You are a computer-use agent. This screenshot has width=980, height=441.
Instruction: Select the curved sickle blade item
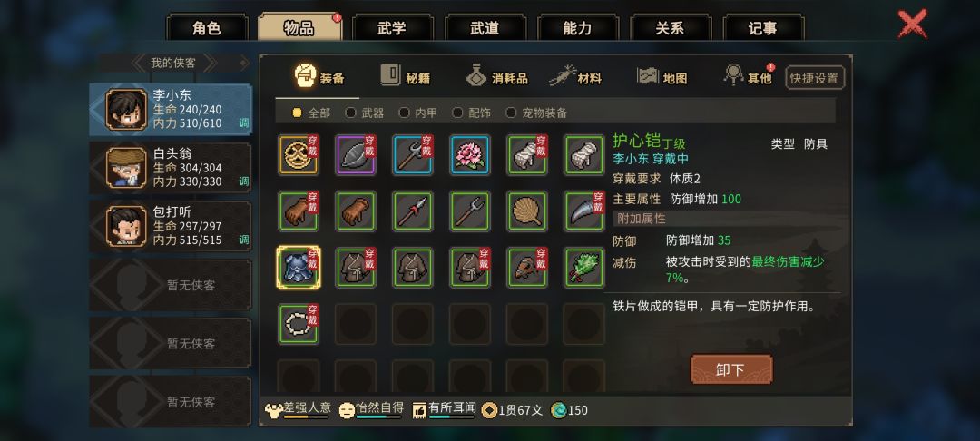pyautogui.click(x=584, y=211)
